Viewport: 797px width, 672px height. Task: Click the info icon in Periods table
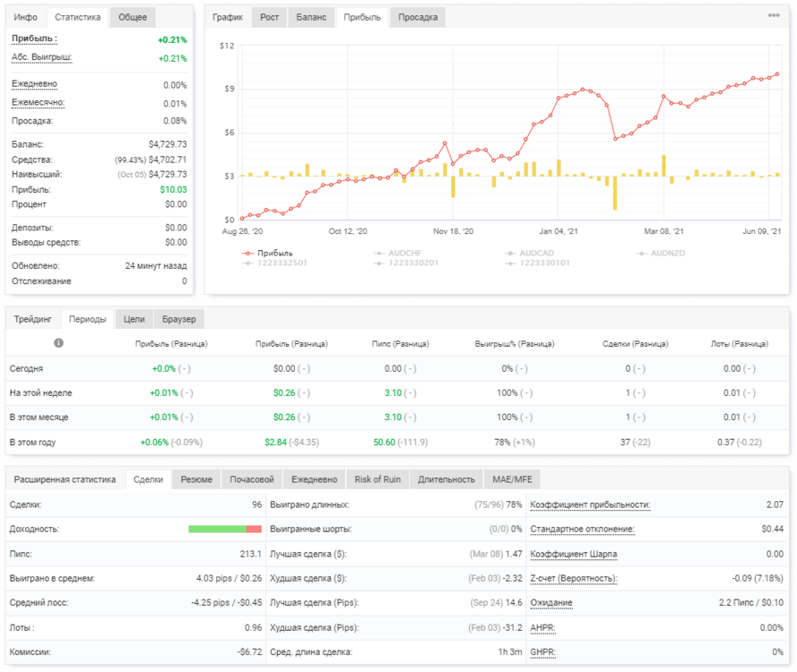(58, 343)
